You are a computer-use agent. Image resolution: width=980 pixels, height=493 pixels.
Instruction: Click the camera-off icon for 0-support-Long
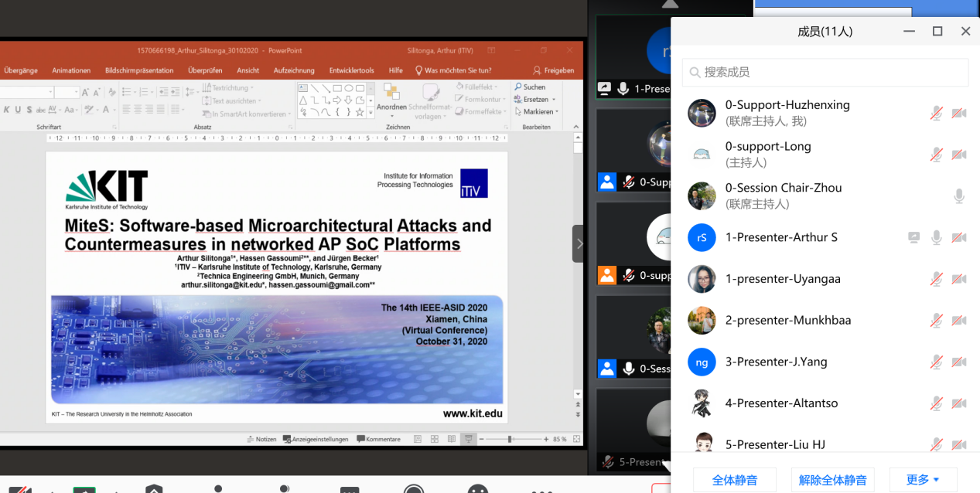coord(959,155)
